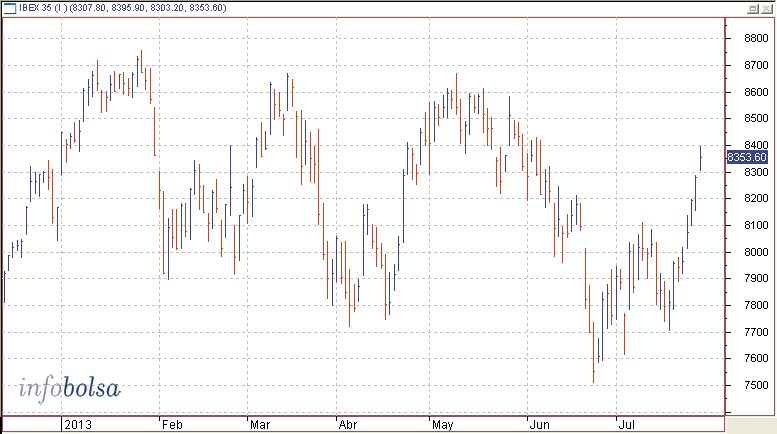Select the Feb month label on the time axis
This screenshot has height=434, width=777.
click(x=172, y=425)
